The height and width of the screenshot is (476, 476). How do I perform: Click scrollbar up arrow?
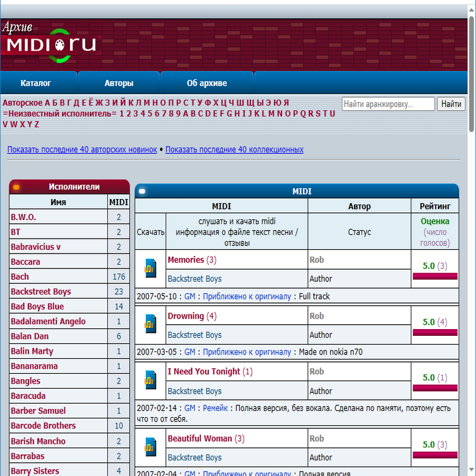point(472,10)
